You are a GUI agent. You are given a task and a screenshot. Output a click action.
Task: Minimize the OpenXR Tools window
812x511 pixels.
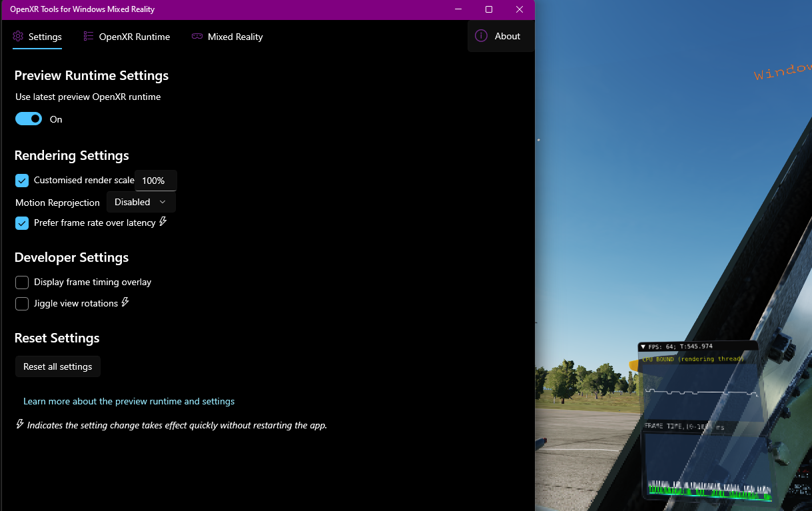tap(458, 9)
